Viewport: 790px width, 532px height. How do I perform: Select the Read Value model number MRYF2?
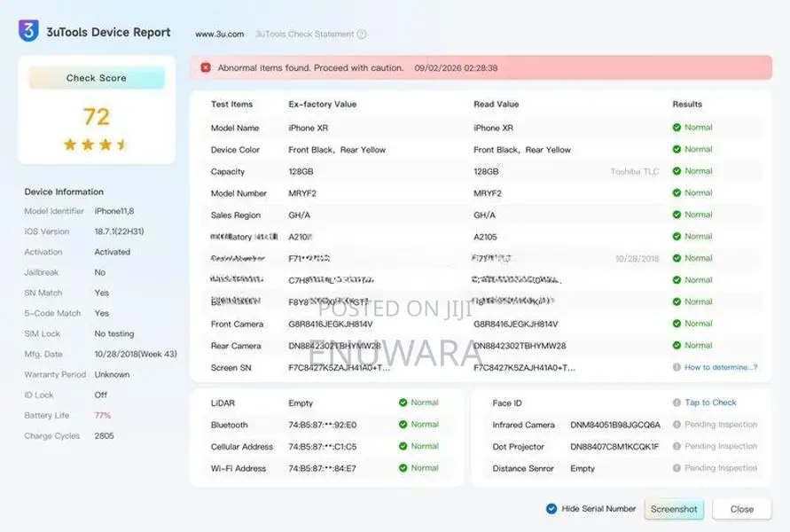[487, 193]
